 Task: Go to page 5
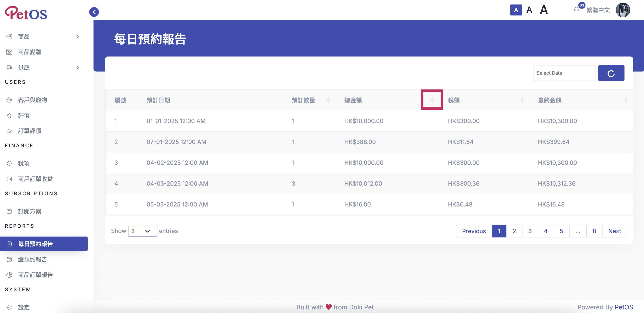pos(561,231)
